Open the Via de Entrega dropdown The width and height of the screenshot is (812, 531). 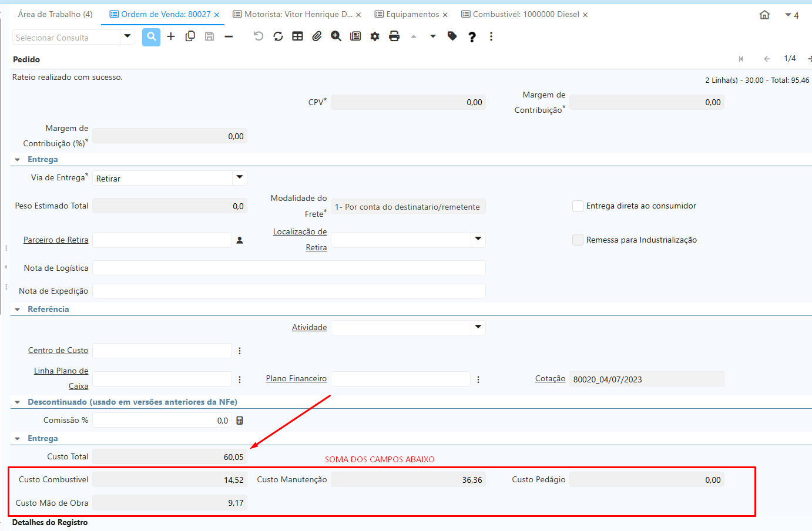[x=239, y=177]
